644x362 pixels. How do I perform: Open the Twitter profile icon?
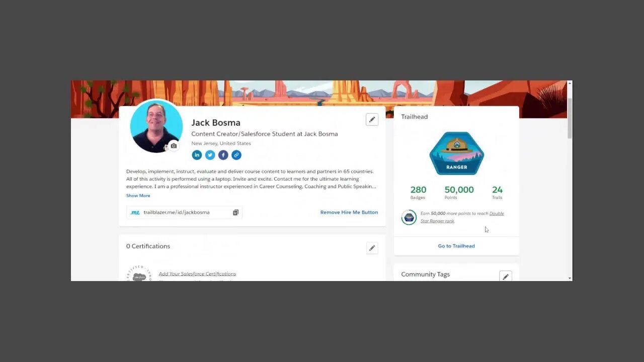click(x=210, y=155)
